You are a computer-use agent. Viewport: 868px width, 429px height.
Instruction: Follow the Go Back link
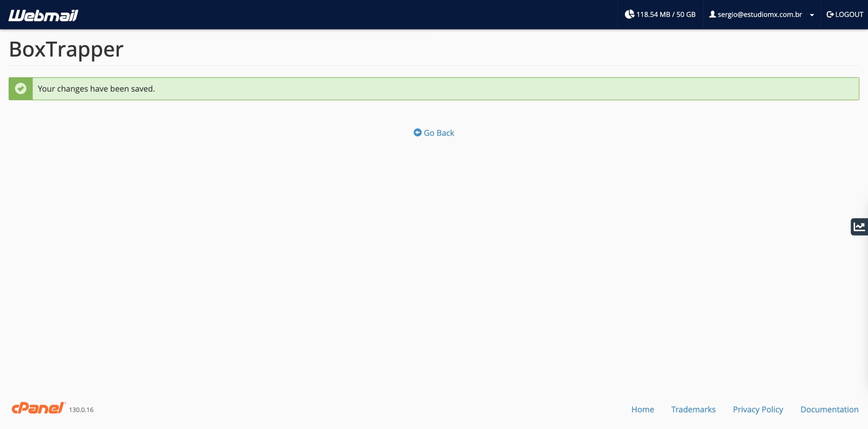(x=438, y=132)
